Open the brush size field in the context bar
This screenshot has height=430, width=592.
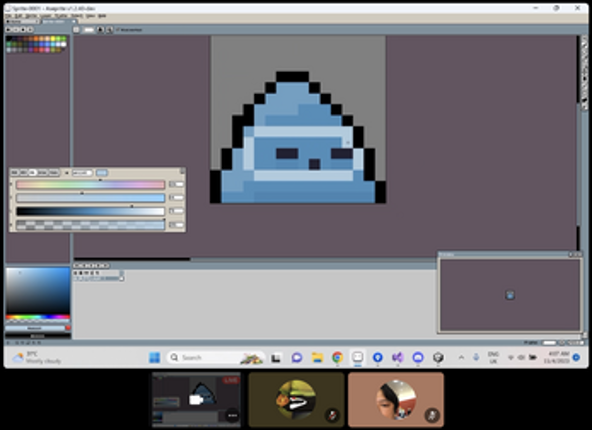click(89, 29)
